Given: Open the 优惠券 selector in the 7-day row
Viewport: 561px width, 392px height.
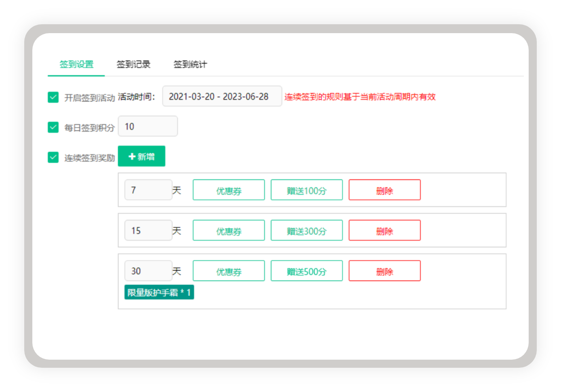Looking at the screenshot, I should tap(228, 190).
